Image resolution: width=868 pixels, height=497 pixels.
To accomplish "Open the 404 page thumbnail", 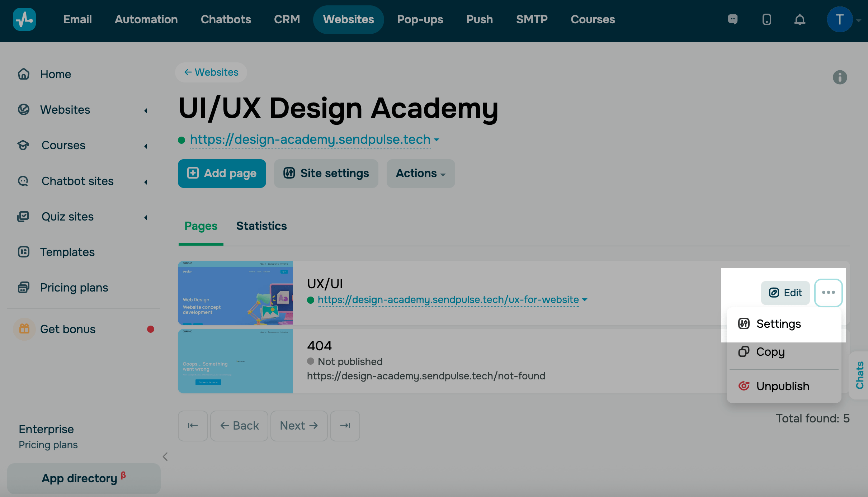I will pos(235,361).
